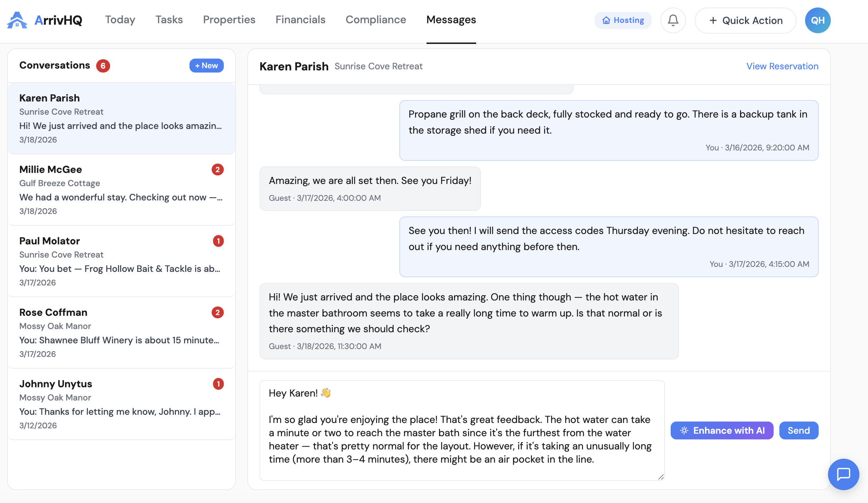Grab the text area resize handle
The image size is (868, 503).
(x=661, y=477)
